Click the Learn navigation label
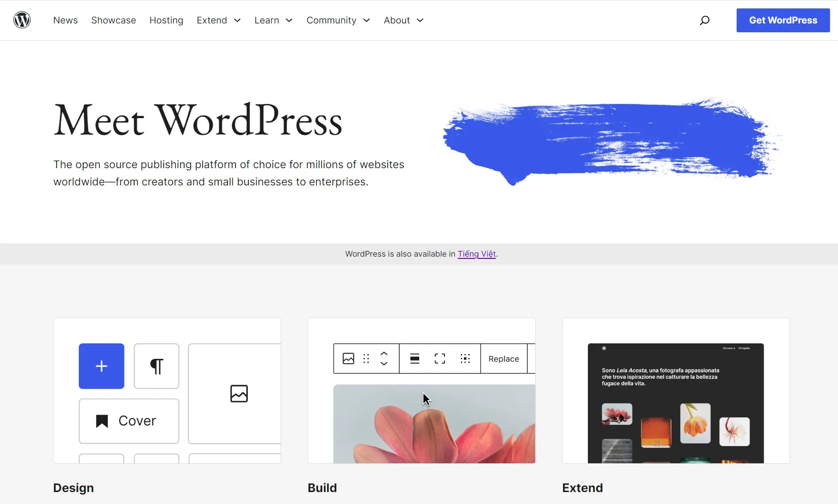This screenshot has width=838, height=504. [267, 20]
